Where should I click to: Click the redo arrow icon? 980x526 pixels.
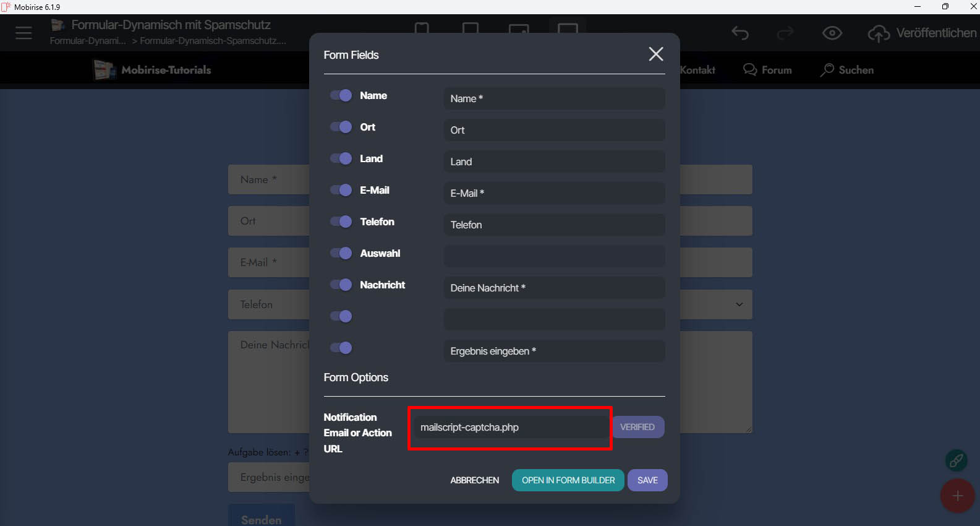coord(785,33)
